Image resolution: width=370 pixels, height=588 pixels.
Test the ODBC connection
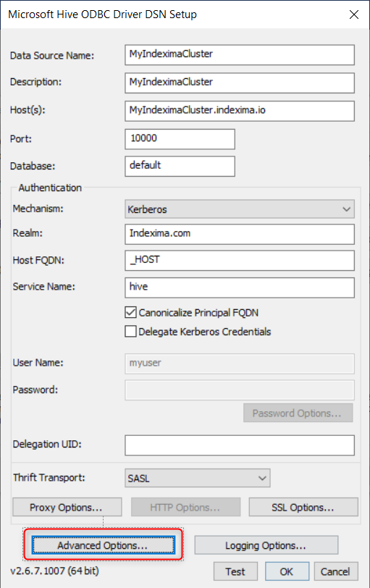click(235, 571)
